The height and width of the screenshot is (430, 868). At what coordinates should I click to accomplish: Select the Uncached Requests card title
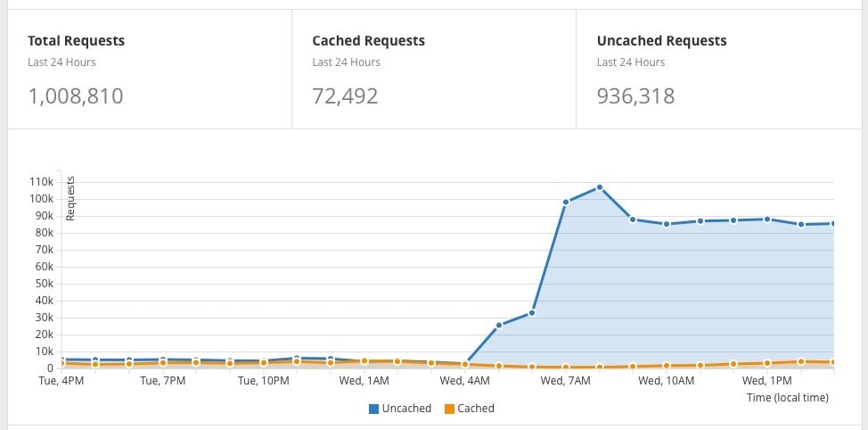click(661, 41)
